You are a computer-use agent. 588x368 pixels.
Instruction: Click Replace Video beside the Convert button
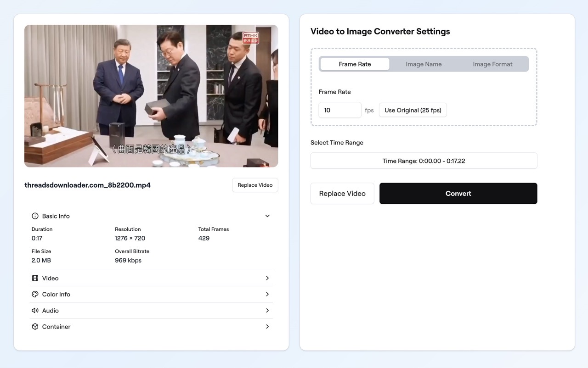click(342, 194)
